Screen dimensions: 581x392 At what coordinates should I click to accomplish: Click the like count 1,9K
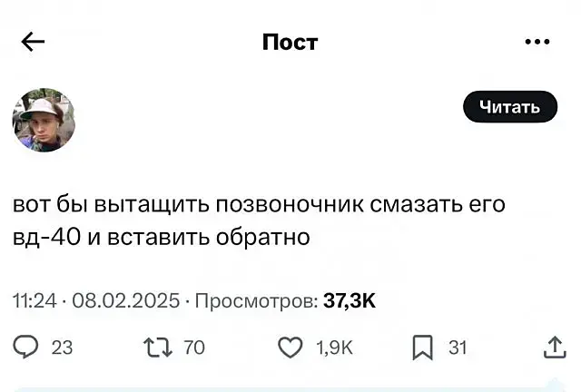[x=332, y=346]
